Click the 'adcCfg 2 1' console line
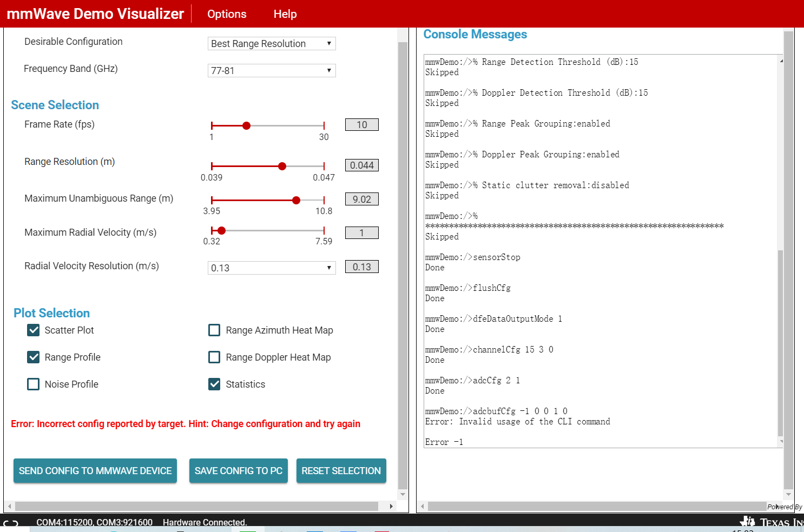The image size is (804, 532). [473, 381]
